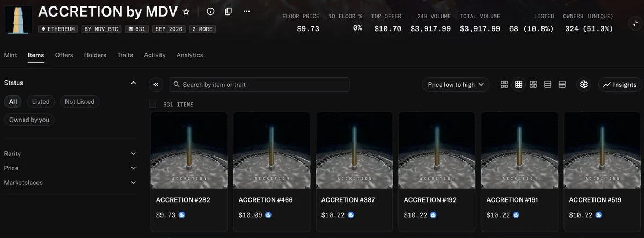Viewport: 644px width, 238px height.
Task: Open ACCRETION #282 thumbnail
Action: [189, 150]
